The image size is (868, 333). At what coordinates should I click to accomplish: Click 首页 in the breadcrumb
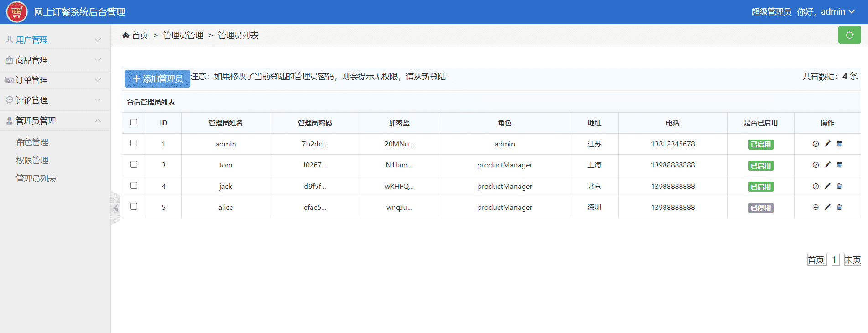pos(140,36)
